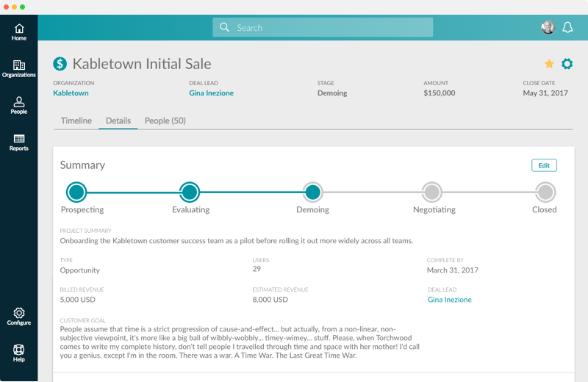Open the notifications bell
This screenshot has height=382, width=588.
567,27
